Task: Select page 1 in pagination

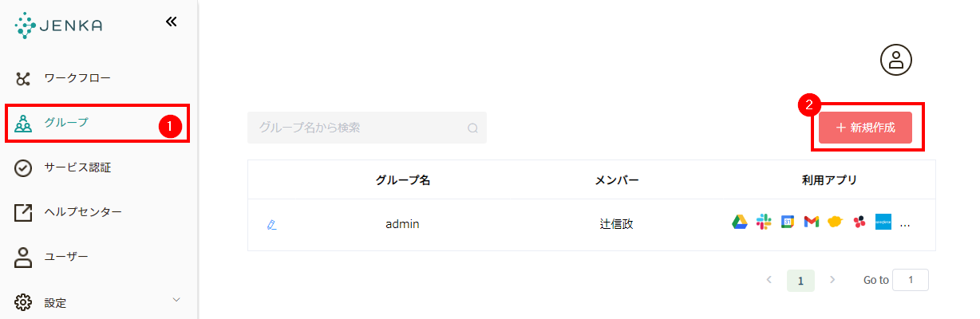Action: (x=800, y=280)
